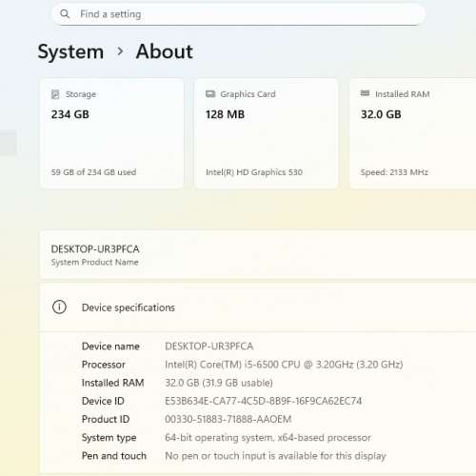Go back to System breadcrumb
This screenshot has height=476, width=476.
[70, 51]
